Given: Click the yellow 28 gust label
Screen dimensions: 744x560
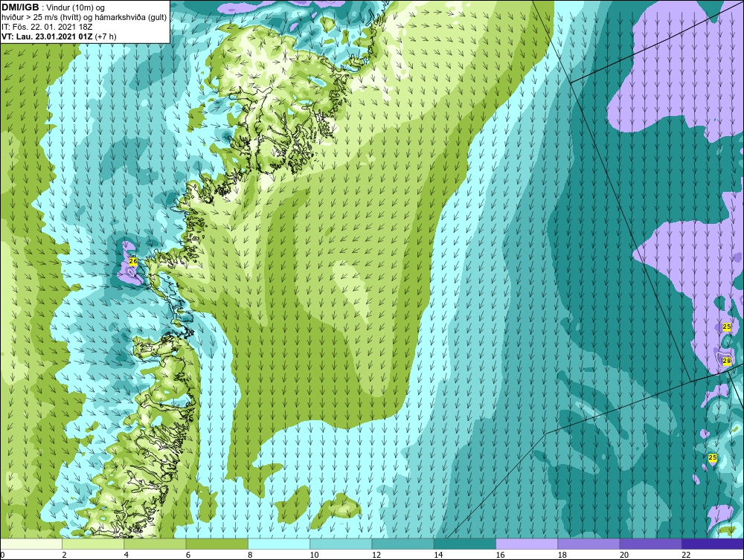Looking at the screenshot, I should 726,361.
